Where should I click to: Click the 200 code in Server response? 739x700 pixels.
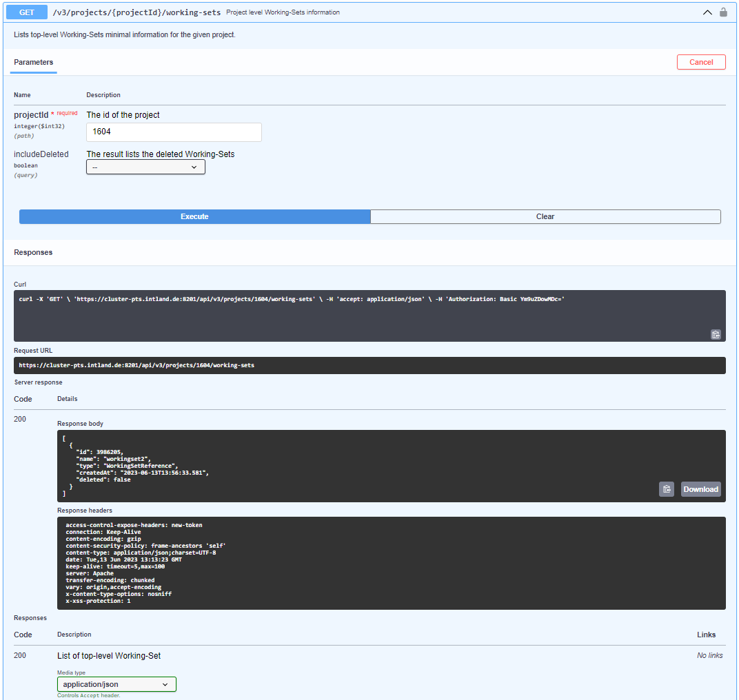click(x=20, y=420)
